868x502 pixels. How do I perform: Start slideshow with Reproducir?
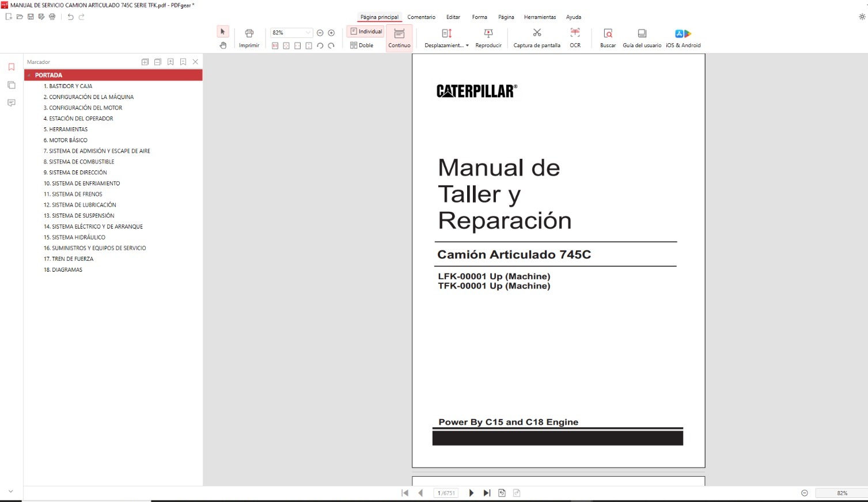488,38
